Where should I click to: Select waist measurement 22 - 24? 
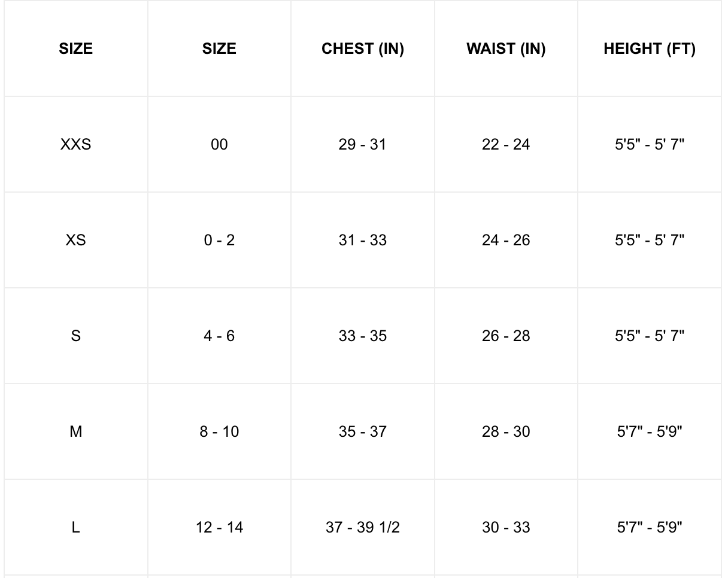tap(506, 144)
